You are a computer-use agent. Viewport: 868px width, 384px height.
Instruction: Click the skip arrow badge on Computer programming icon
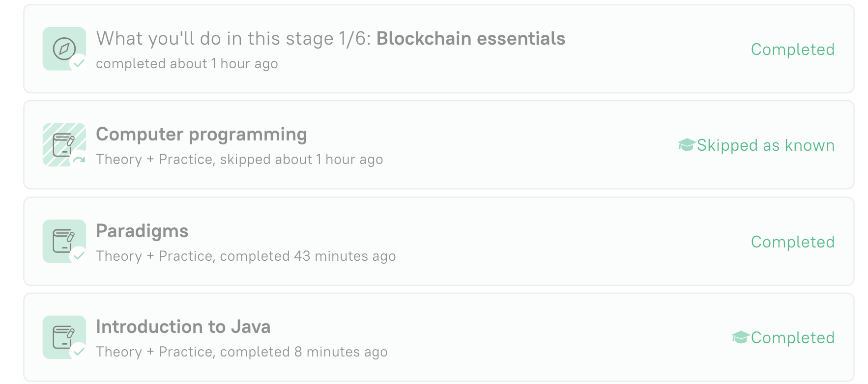pos(79,160)
